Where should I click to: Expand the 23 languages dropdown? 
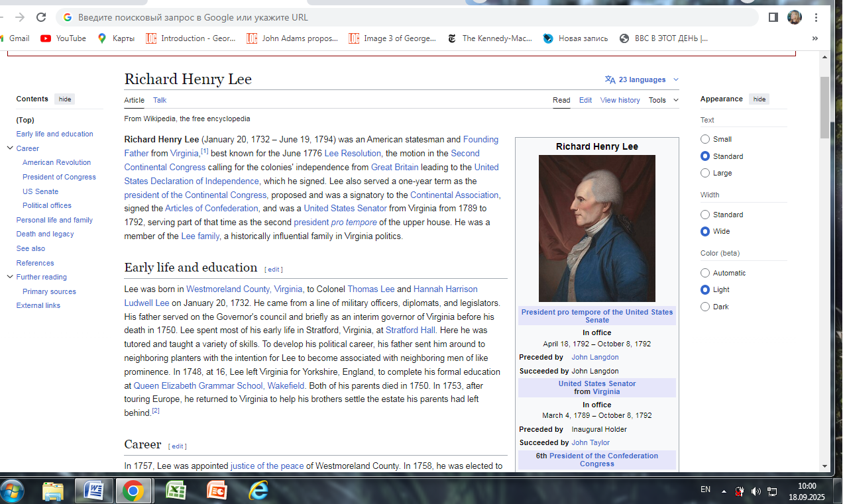[642, 79]
